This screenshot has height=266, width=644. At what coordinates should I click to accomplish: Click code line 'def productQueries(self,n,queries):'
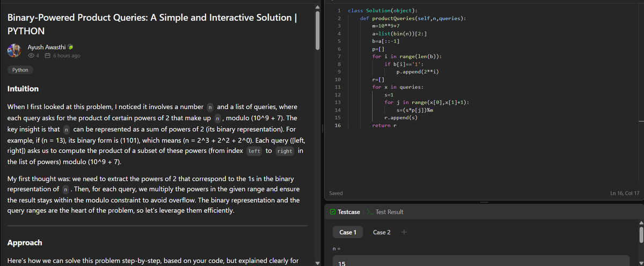(413, 18)
